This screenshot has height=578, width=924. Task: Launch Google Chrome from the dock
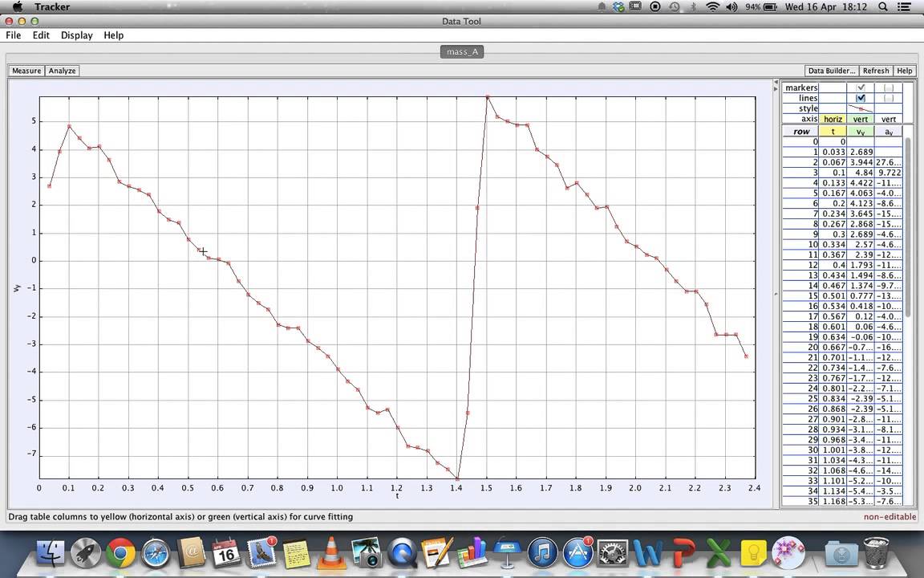(x=120, y=552)
